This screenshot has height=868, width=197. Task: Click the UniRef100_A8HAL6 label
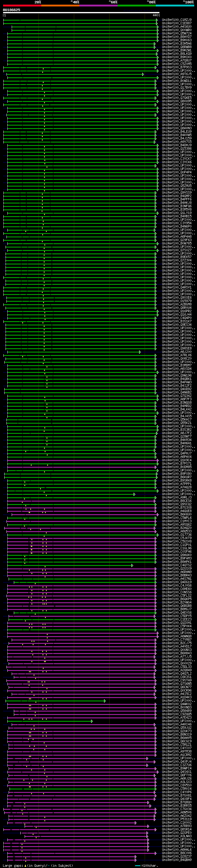(x=177, y=850)
